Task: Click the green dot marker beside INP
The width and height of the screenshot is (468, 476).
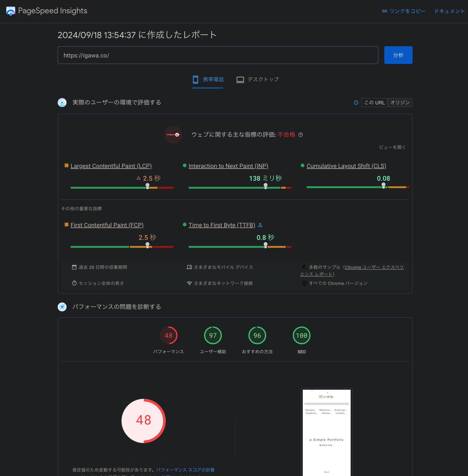Action: click(185, 165)
